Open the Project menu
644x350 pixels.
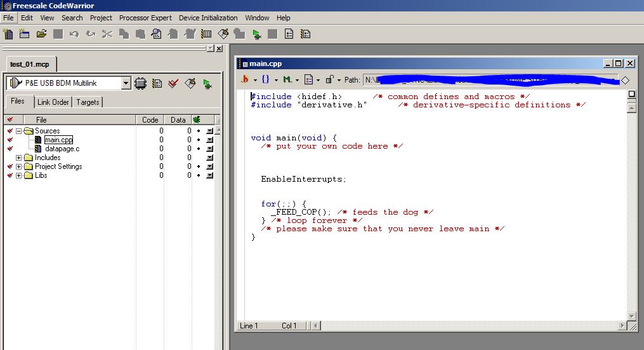click(x=101, y=18)
